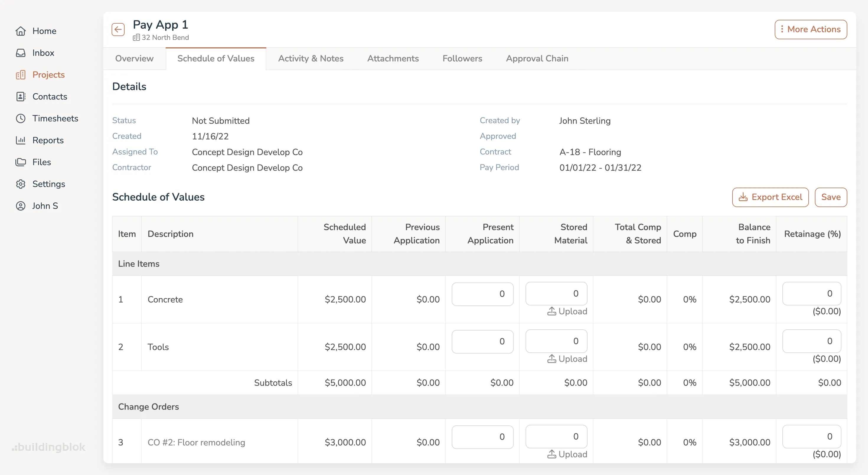Export the schedule to Excel
Screen dimensions: 868x475
770,197
